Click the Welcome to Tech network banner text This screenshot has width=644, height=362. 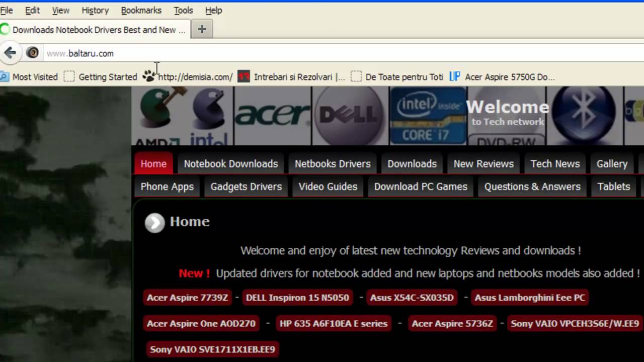point(508,112)
